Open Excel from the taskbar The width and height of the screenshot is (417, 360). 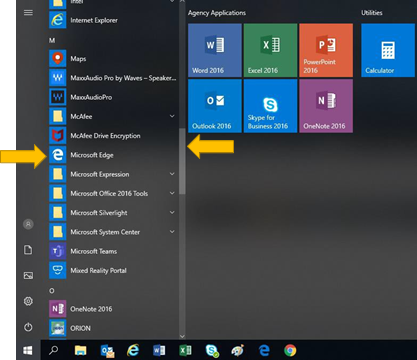(185, 350)
